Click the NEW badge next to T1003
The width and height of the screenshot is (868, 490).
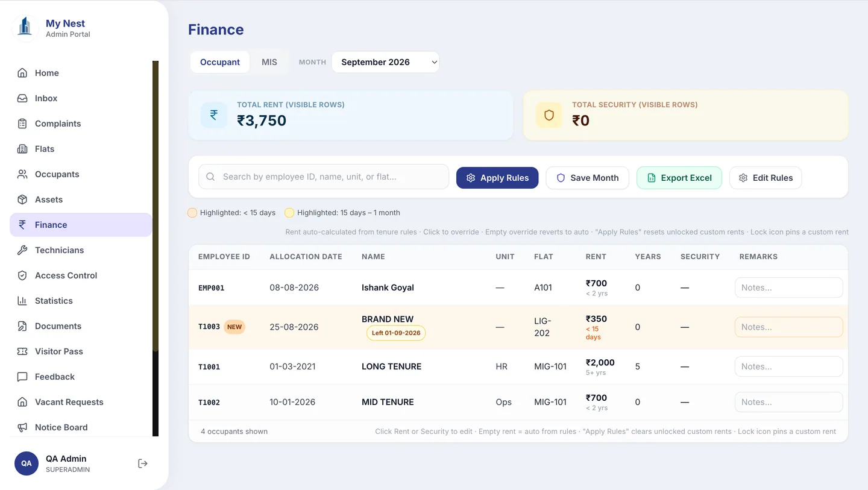(x=234, y=327)
